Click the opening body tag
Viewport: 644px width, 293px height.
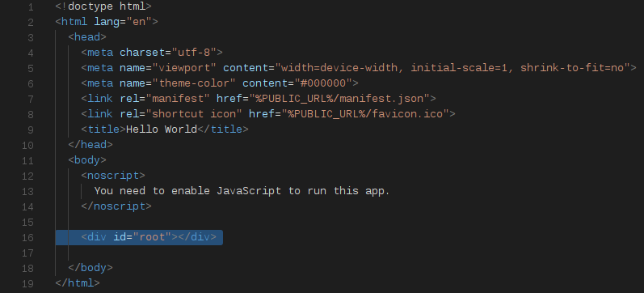point(87,160)
